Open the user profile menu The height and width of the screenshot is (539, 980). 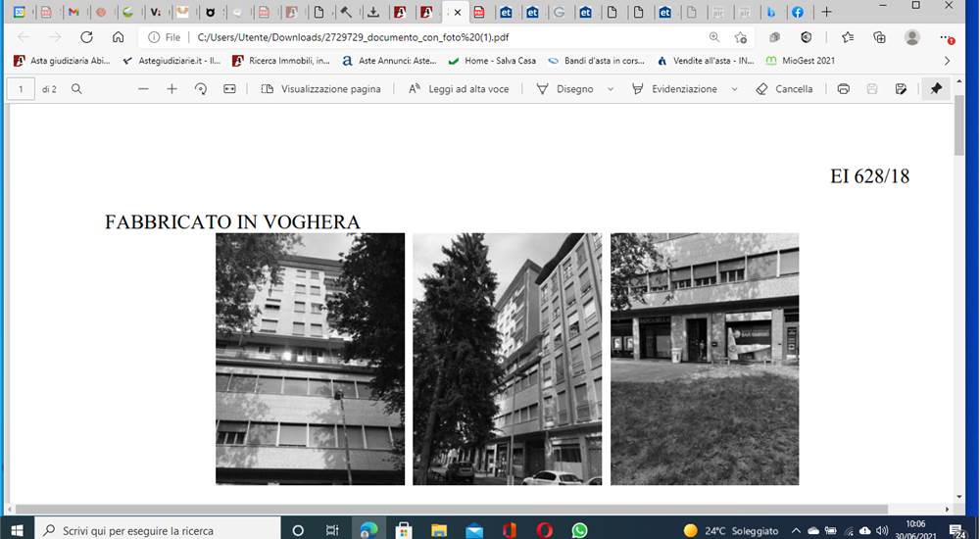(911, 37)
